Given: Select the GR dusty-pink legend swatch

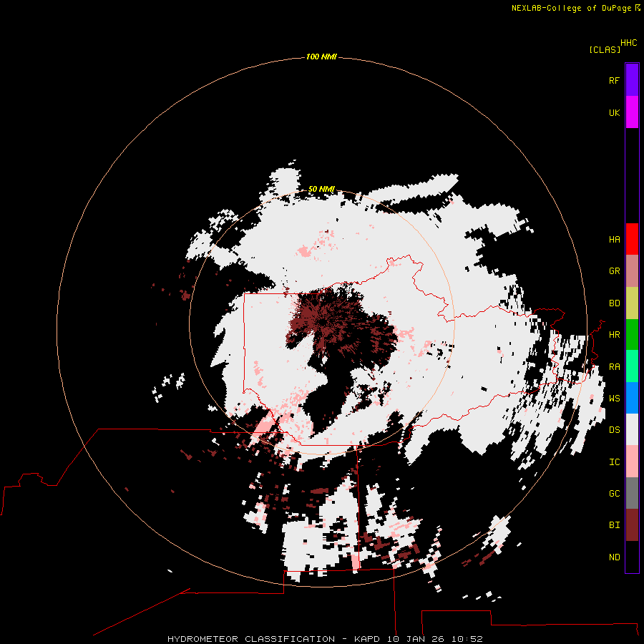Looking at the screenshot, I should click(x=632, y=270).
